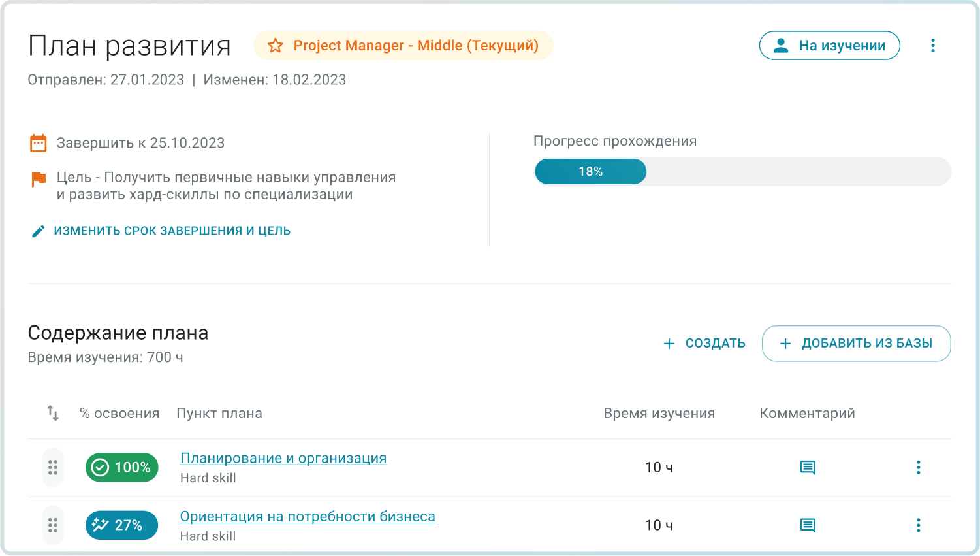Click the green 100% completion badge
980x556 pixels.
pyautogui.click(x=121, y=467)
